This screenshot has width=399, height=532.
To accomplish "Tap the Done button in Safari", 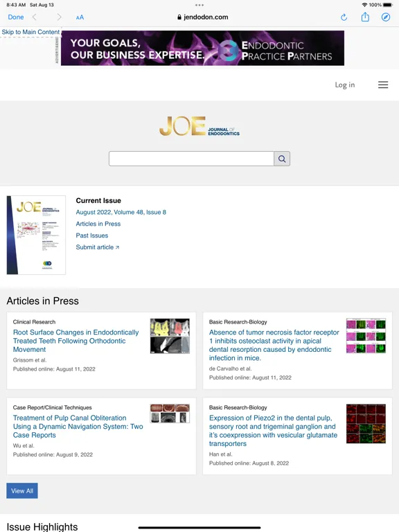I will [16, 17].
